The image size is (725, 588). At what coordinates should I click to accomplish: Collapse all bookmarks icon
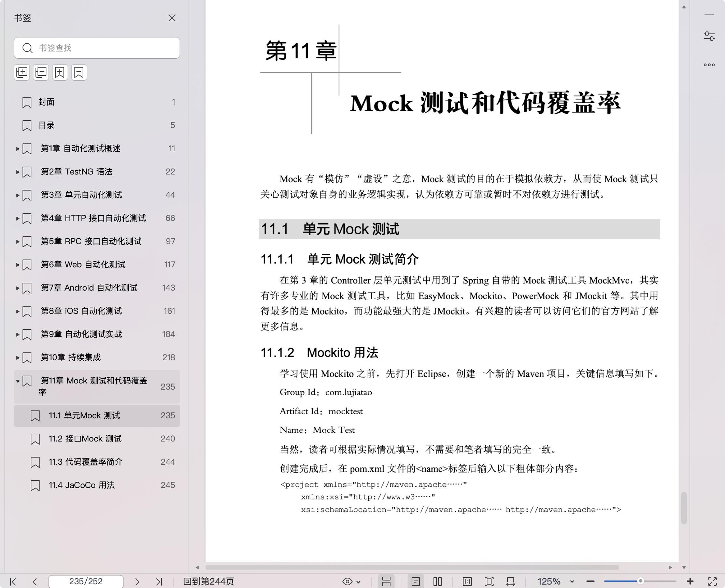tap(41, 72)
